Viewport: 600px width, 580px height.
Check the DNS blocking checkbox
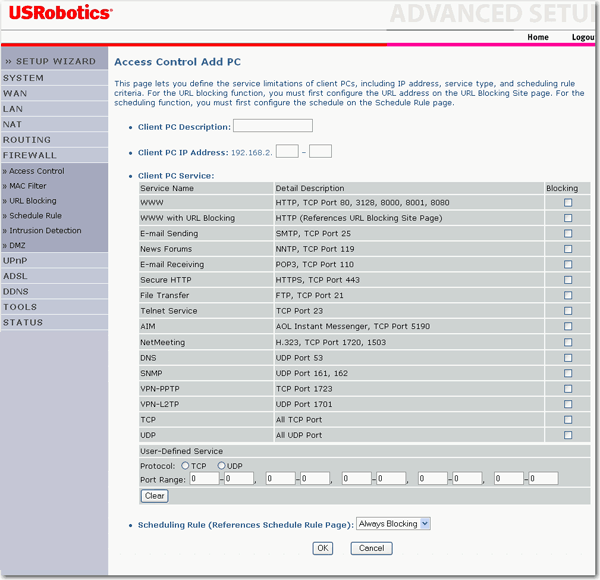(568, 358)
